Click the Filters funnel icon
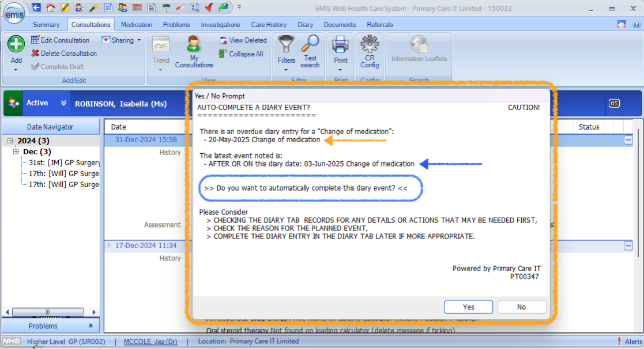Image resolution: width=644 pixels, height=349 pixels. pos(286,44)
